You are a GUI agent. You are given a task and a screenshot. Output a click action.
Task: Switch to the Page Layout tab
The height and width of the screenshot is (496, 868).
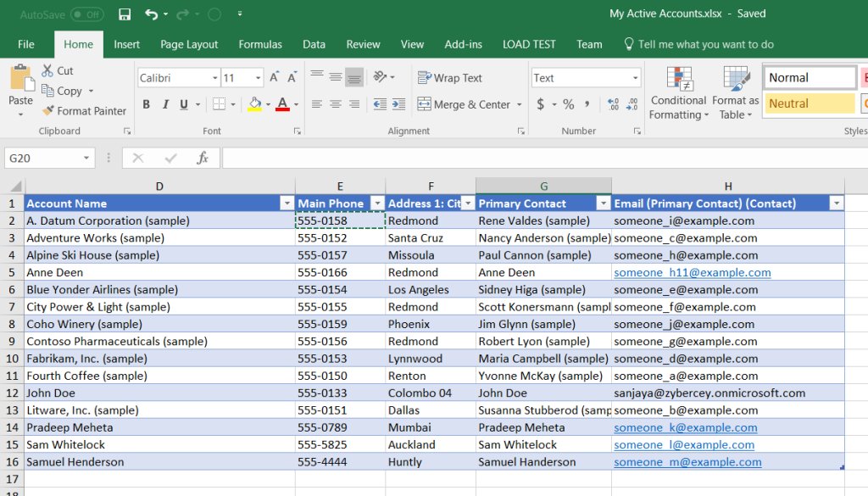pos(189,44)
